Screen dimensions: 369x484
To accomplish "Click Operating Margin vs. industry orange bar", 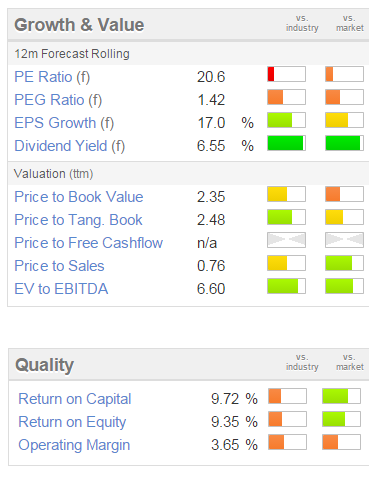I will tap(287, 442).
